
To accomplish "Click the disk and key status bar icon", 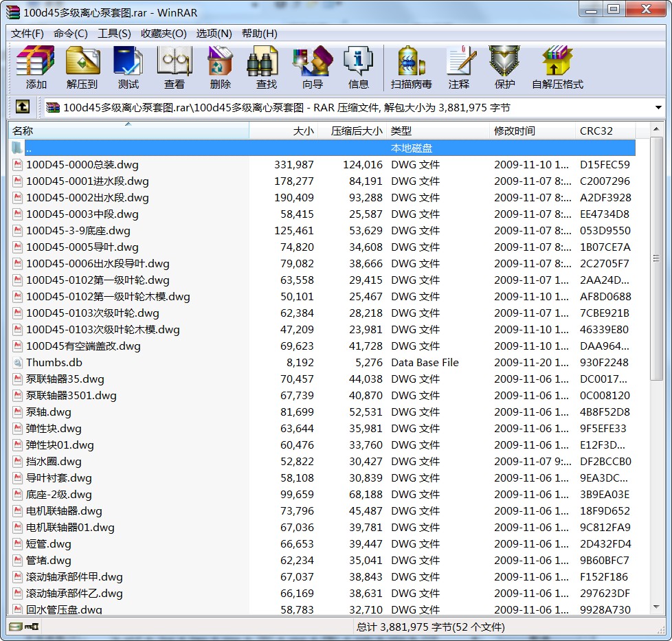I will click(x=24, y=627).
